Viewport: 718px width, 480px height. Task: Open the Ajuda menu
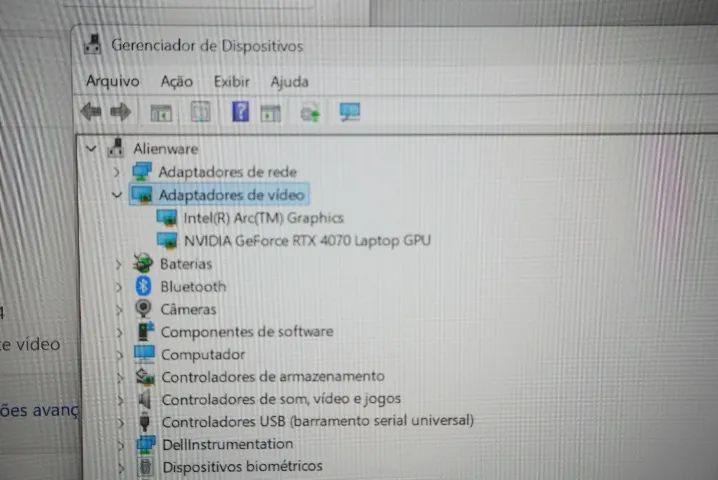click(x=289, y=82)
